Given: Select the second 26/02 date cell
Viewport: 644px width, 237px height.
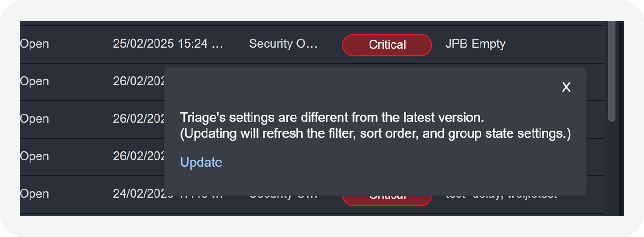Looking at the screenshot, I should (x=139, y=119).
